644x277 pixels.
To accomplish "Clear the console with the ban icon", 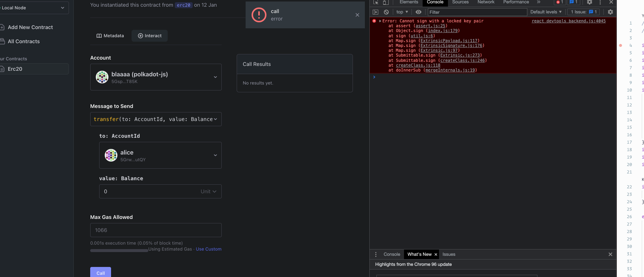I will point(386,12).
